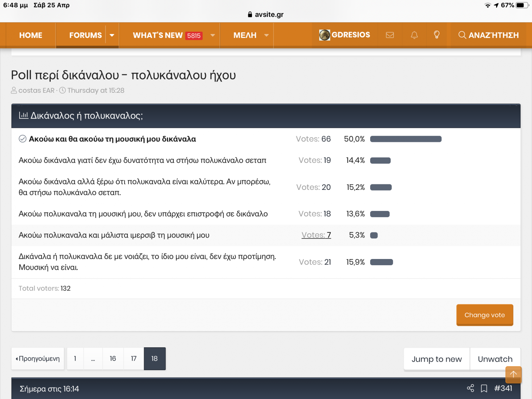This screenshot has width=532, height=399.
Task: Select current page 18
Action: pos(154,358)
